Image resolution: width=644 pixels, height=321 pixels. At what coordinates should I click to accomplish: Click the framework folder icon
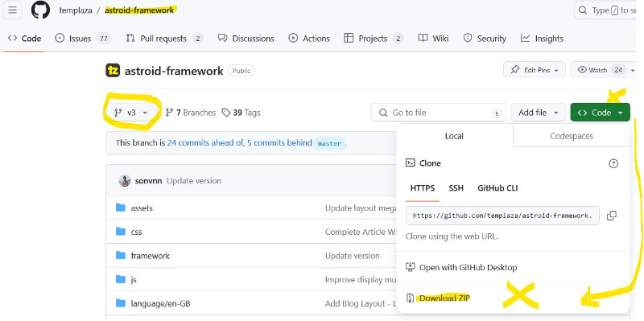(x=120, y=255)
